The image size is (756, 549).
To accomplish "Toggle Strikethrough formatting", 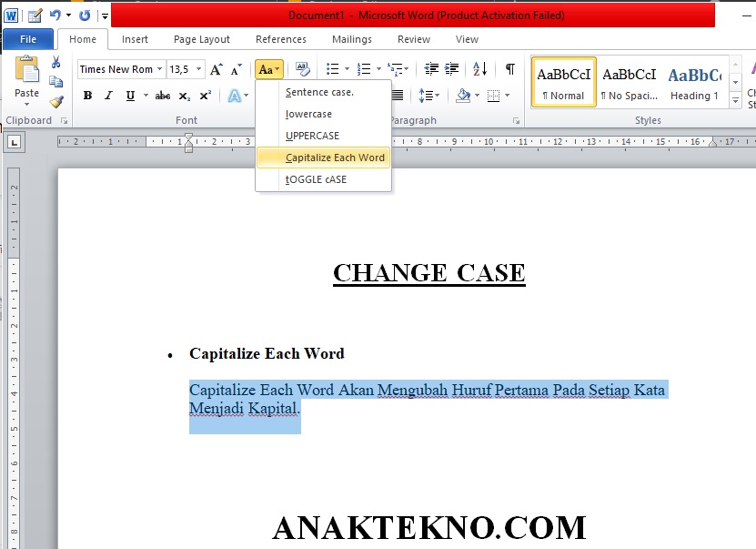I will click(163, 96).
